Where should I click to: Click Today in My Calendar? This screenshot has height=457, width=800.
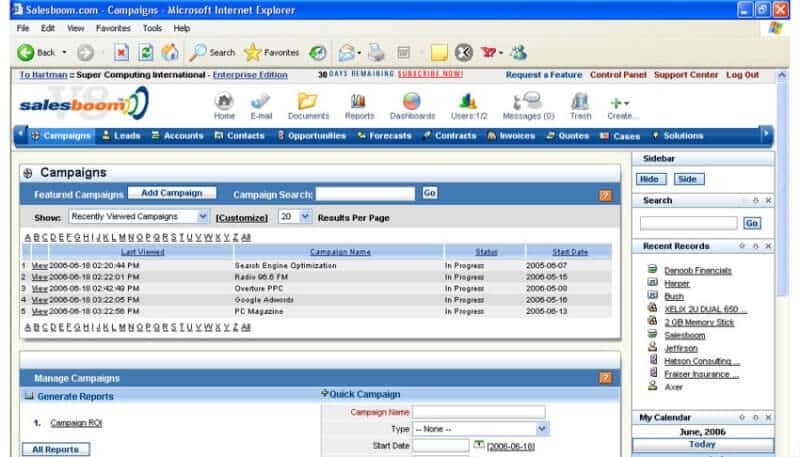[703, 444]
